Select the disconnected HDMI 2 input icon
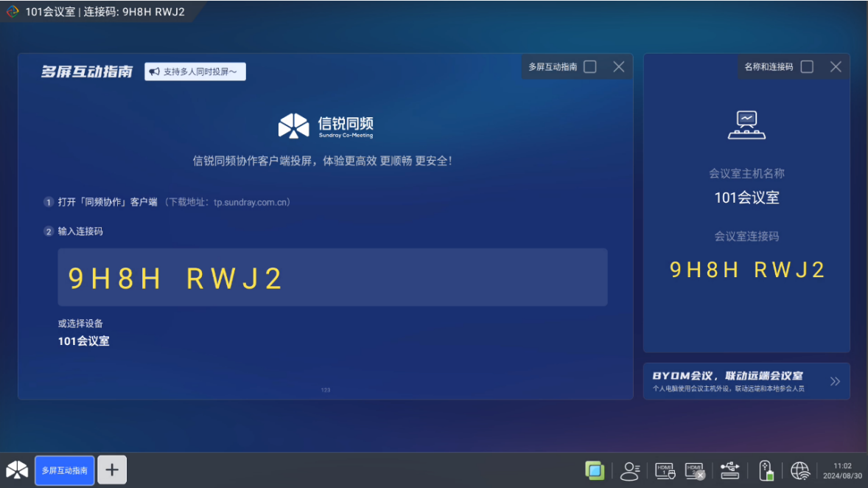 (695, 471)
